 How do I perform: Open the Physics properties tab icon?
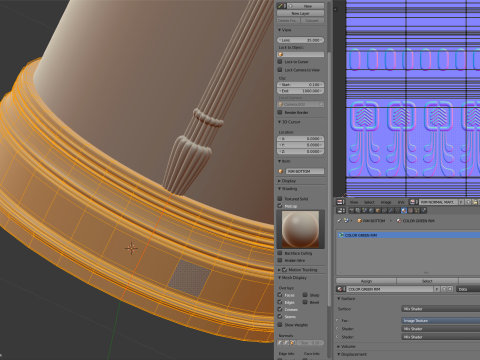424,210
